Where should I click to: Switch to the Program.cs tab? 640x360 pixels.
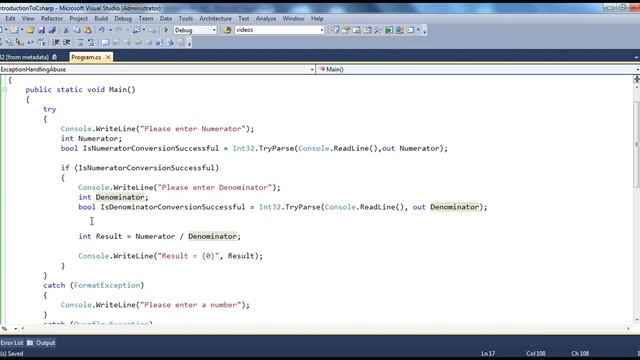coord(86,58)
